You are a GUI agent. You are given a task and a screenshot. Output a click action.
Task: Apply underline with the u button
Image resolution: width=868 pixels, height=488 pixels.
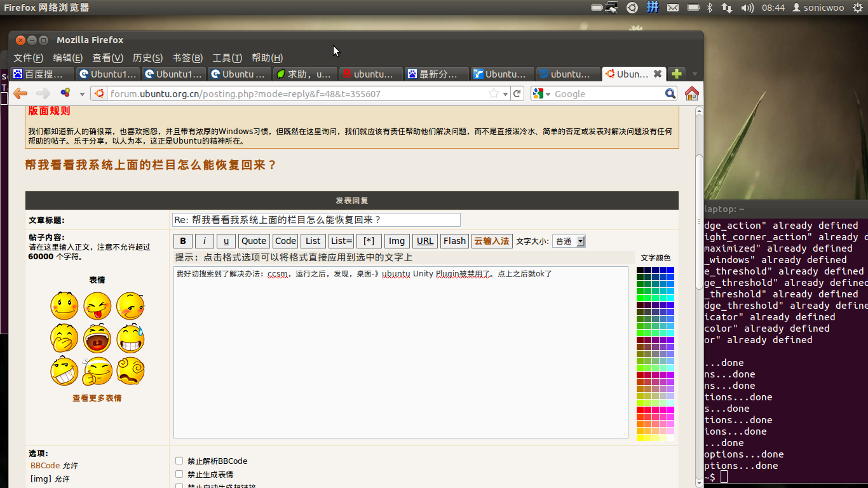coord(226,241)
